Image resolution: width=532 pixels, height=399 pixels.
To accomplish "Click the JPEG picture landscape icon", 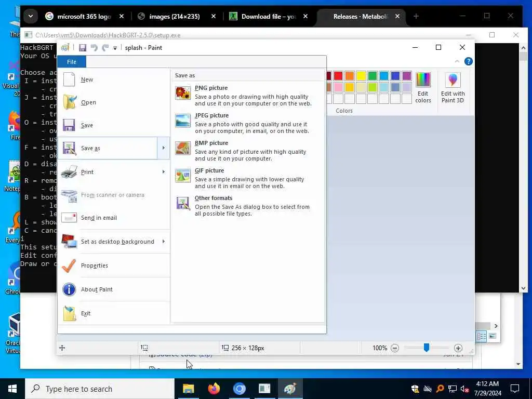I will (183, 121).
